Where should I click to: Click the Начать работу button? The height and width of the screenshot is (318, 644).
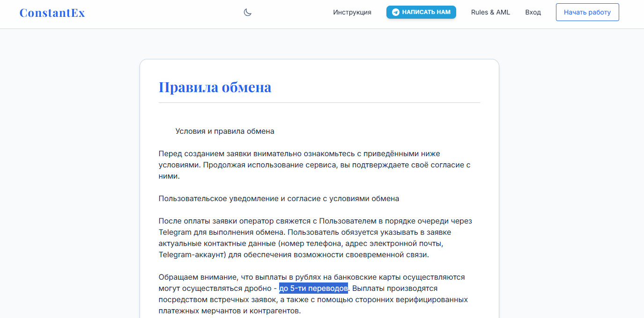coord(587,12)
